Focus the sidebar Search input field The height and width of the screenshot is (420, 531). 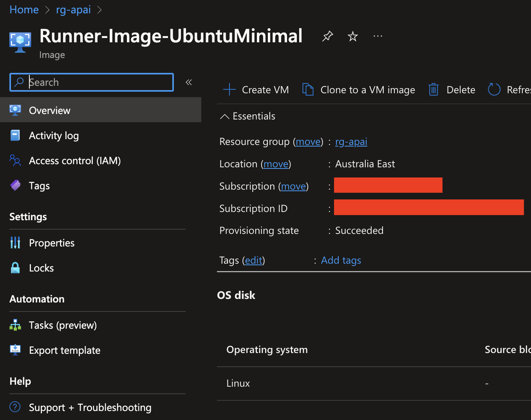coord(92,82)
